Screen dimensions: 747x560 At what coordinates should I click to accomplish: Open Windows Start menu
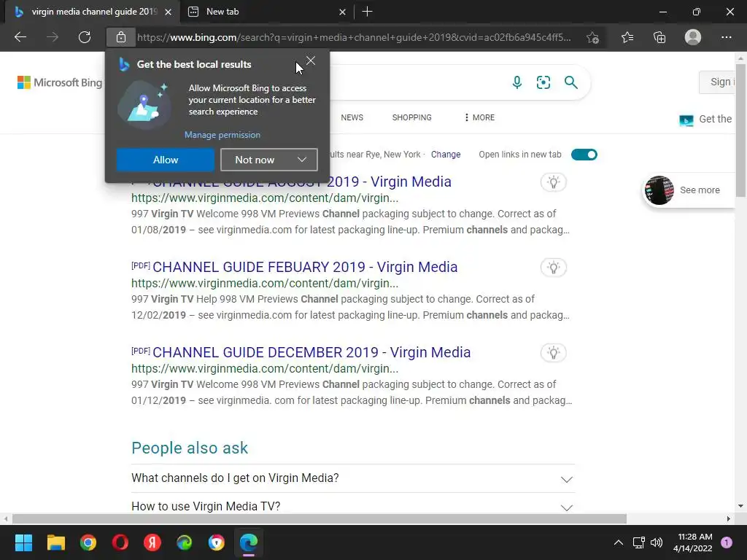coord(23,542)
